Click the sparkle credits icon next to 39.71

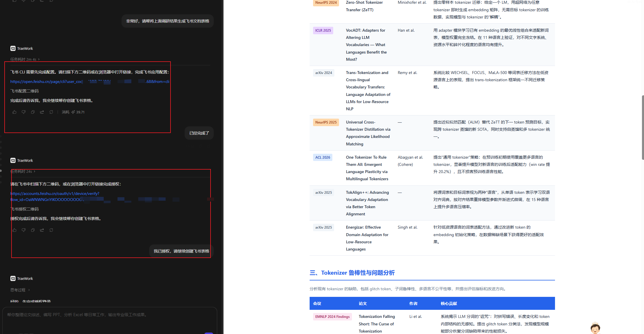(x=73, y=112)
